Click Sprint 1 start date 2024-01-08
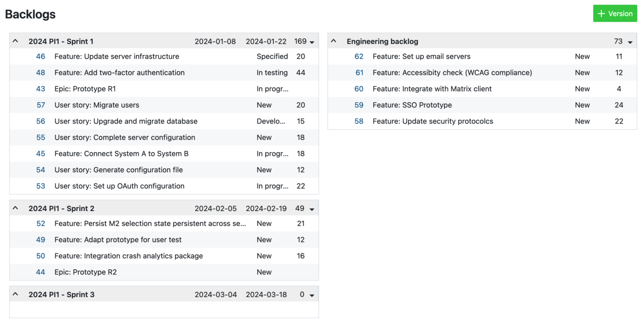 [215, 42]
